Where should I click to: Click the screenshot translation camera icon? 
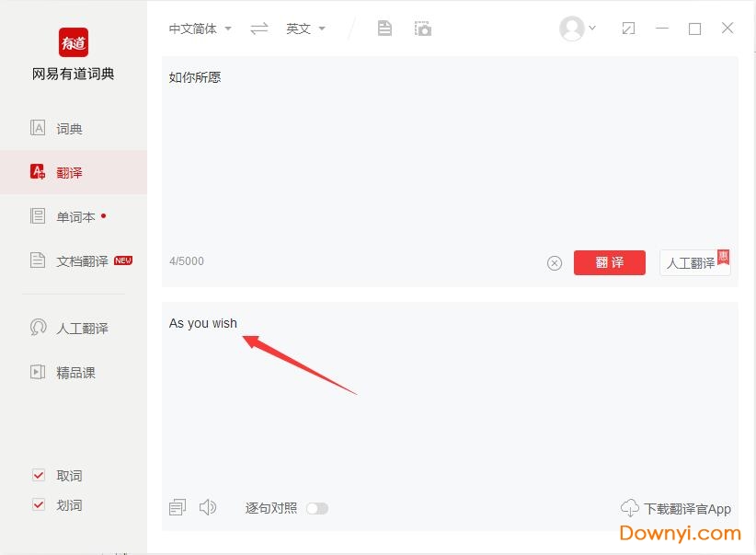pos(422,29)
